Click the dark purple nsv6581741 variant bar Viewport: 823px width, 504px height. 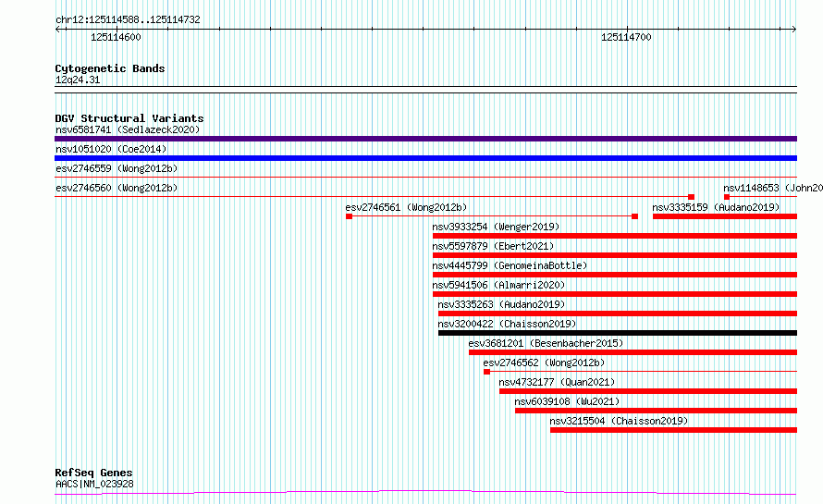(425, 139)
